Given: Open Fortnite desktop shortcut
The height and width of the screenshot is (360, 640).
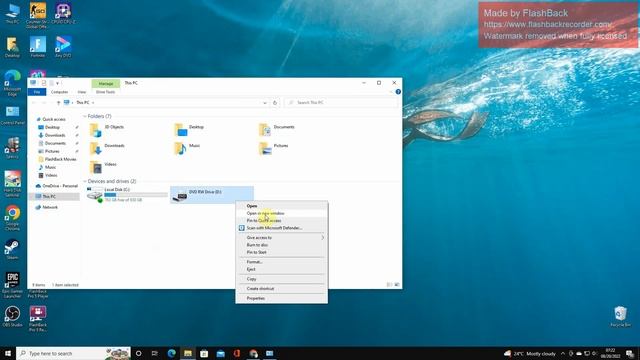Looking at the screenshot, I should (x=38, y=47).
